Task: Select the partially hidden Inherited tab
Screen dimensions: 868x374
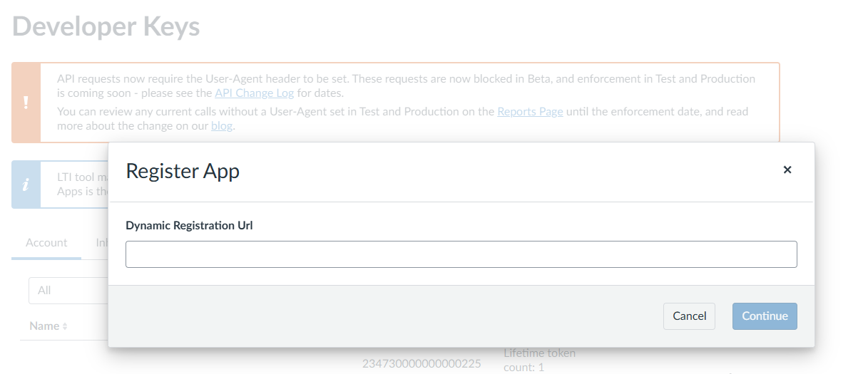Action: click(101, 243)
